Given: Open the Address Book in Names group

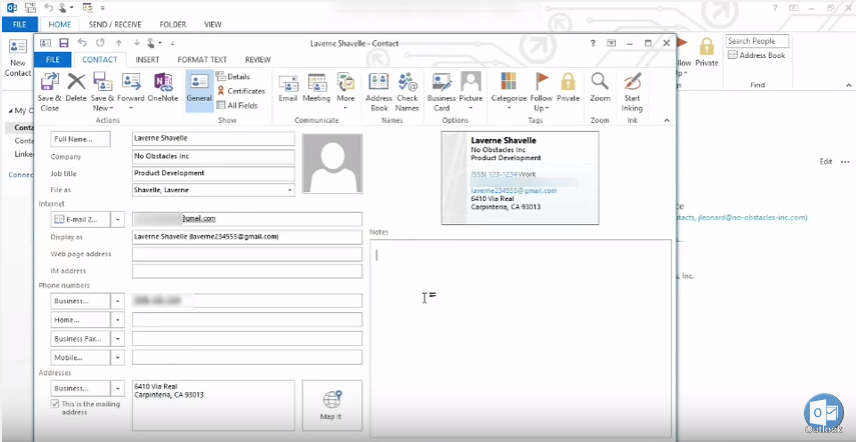Looking at the screenshot, I should point(379,91).
